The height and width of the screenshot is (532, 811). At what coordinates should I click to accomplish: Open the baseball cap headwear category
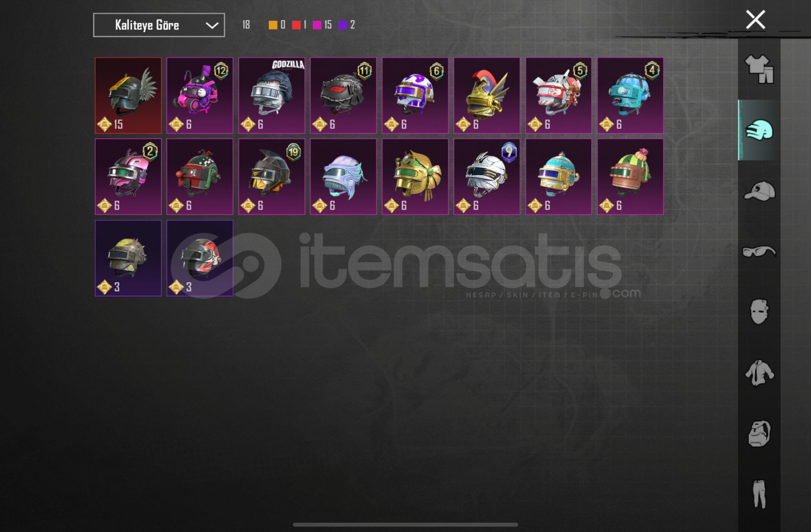(x=759, y=191)
